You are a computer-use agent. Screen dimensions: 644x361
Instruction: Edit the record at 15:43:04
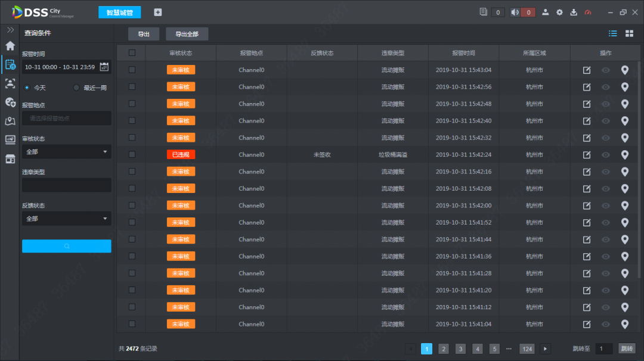587,70
